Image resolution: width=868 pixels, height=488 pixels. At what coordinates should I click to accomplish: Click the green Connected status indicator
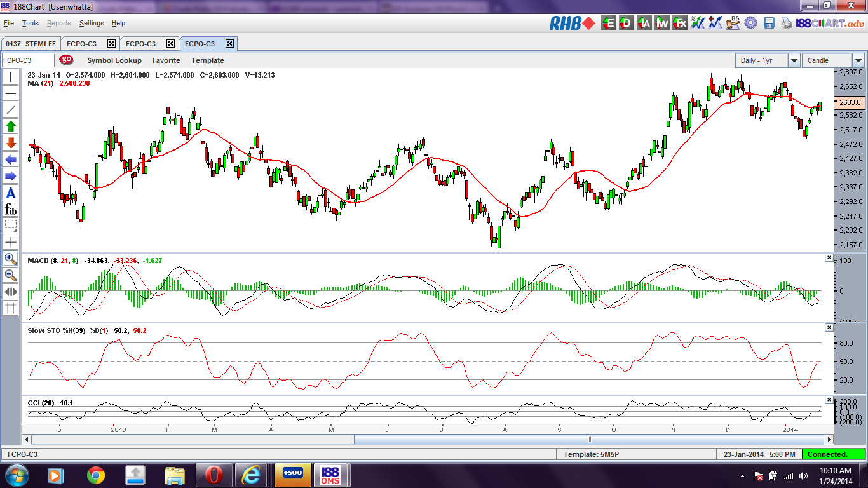pyautogui.click(x=833, y=454)
